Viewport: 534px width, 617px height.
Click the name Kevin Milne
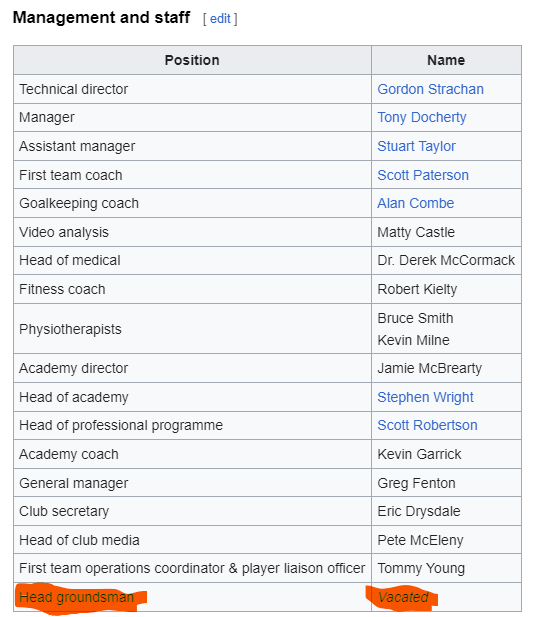click(413, 340)
